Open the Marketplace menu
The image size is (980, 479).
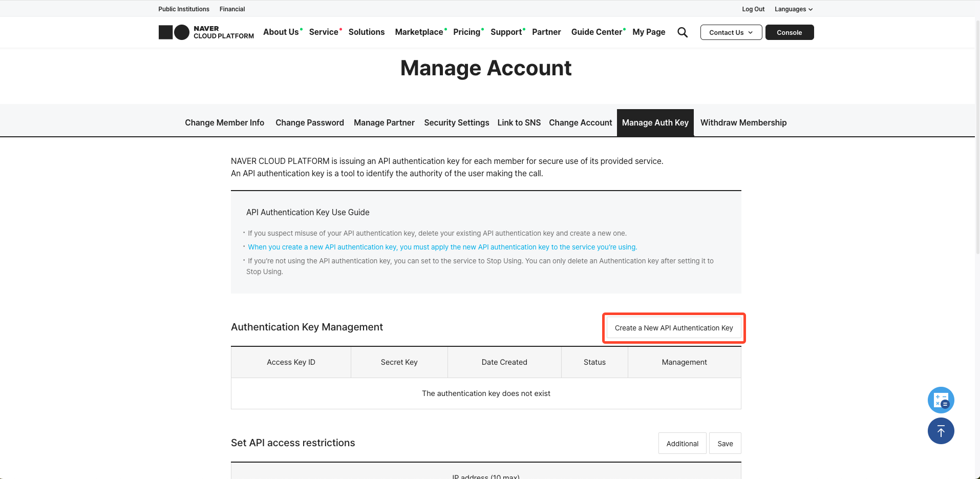[419, 32]
